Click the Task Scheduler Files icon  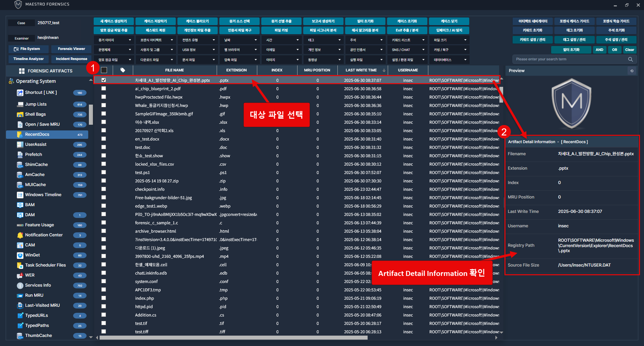pyautogui.click(x=20, y=265)
